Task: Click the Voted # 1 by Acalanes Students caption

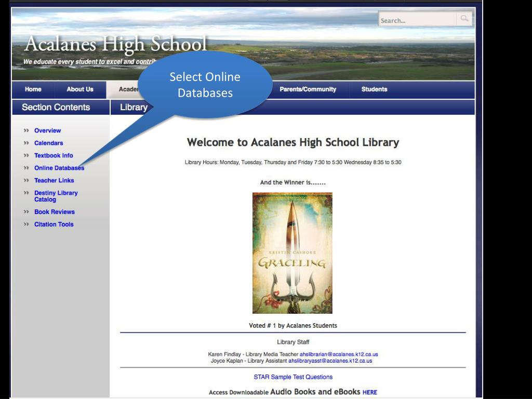Action: pyautogui.click(x=293, y=326)
